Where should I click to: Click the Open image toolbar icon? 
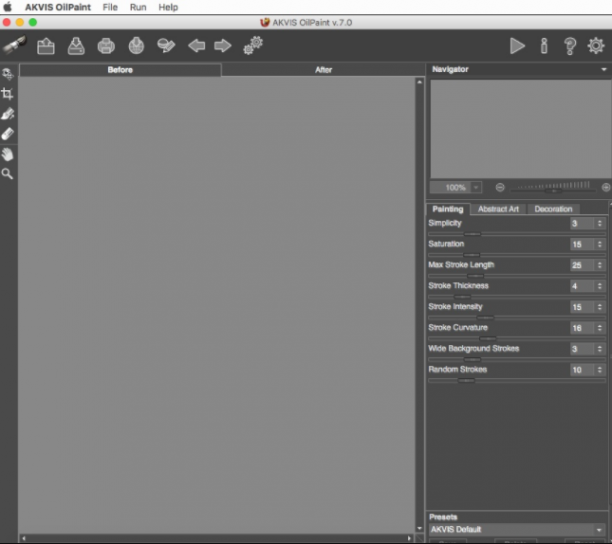46,46
